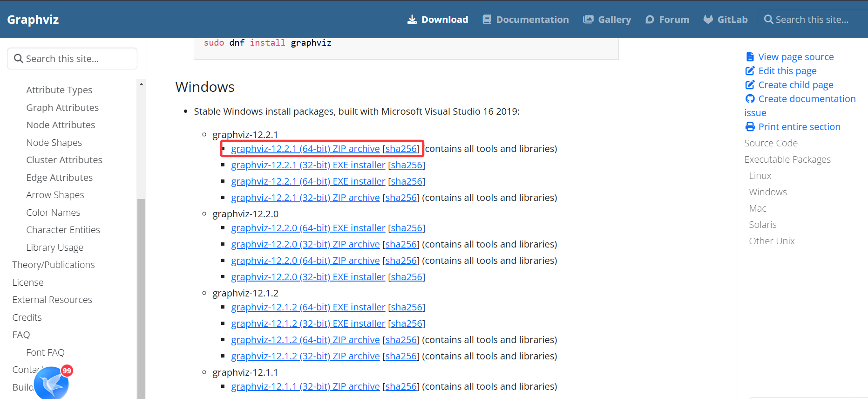Jump to Source Code in page contents
The image size is (868, 399).
pos(771,143)
